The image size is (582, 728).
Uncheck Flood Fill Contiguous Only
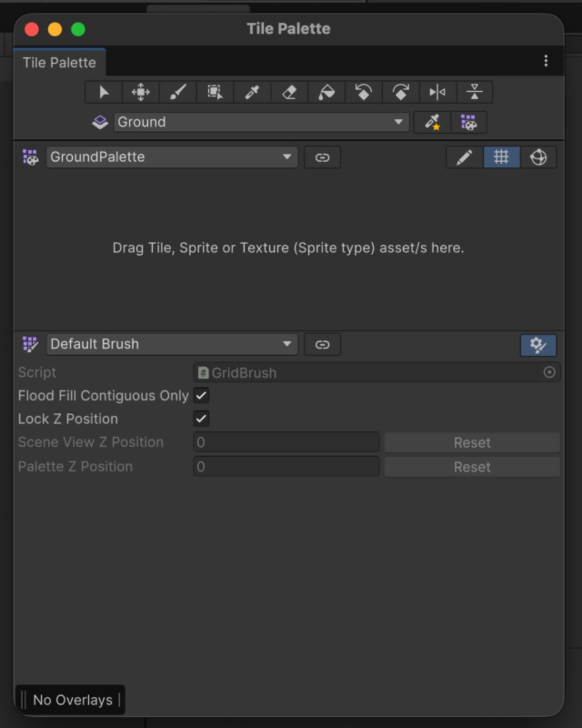coord(201,395)
